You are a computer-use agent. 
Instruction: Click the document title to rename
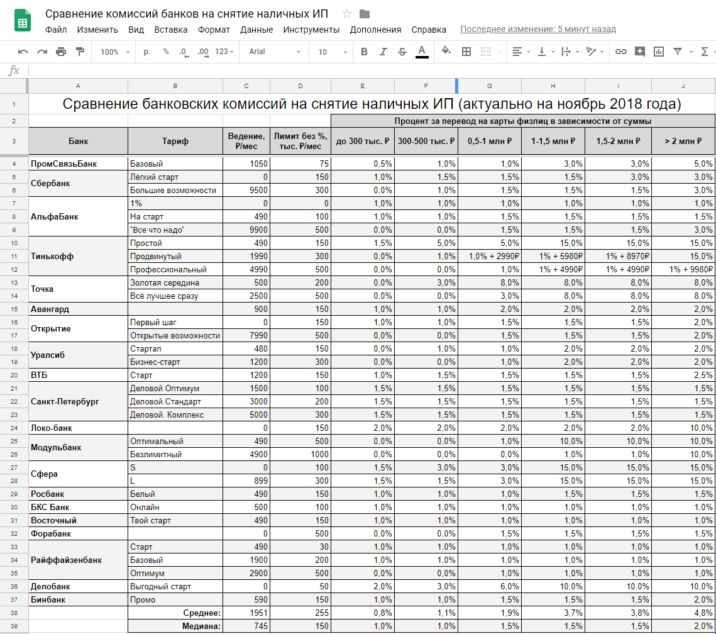click(x=186, y=14)
